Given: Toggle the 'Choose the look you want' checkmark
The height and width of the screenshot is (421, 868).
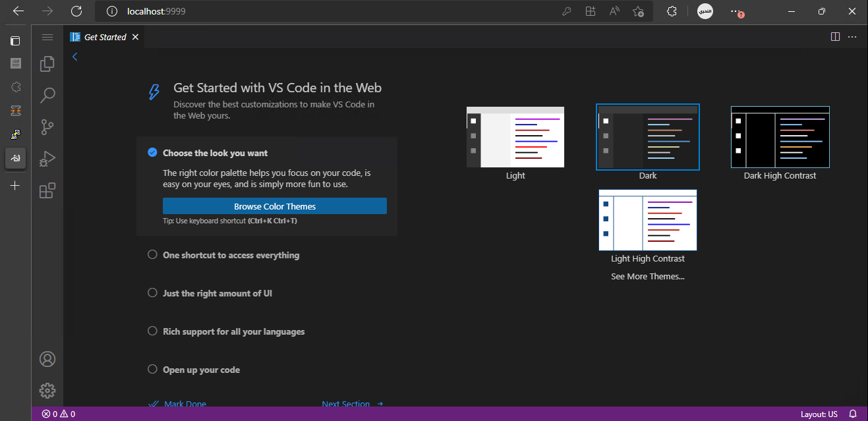Looking at the screenshot, I should tap(152, 153).
